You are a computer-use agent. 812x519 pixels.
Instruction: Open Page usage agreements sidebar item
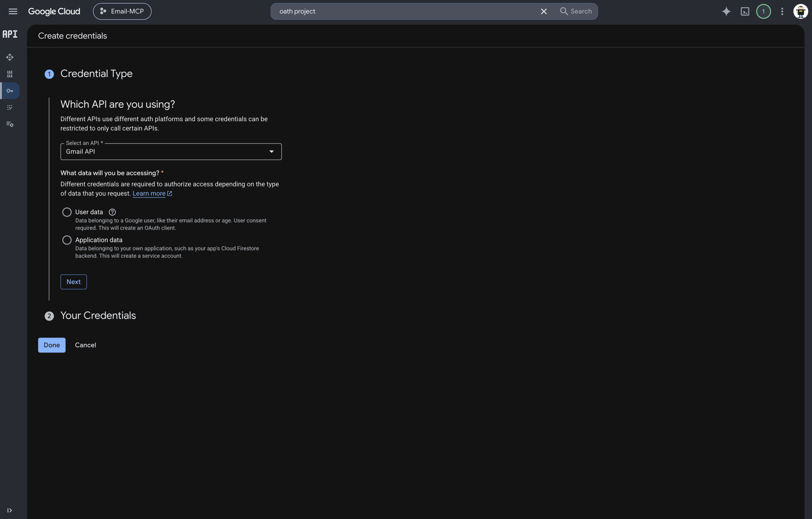tap(10, 108)
